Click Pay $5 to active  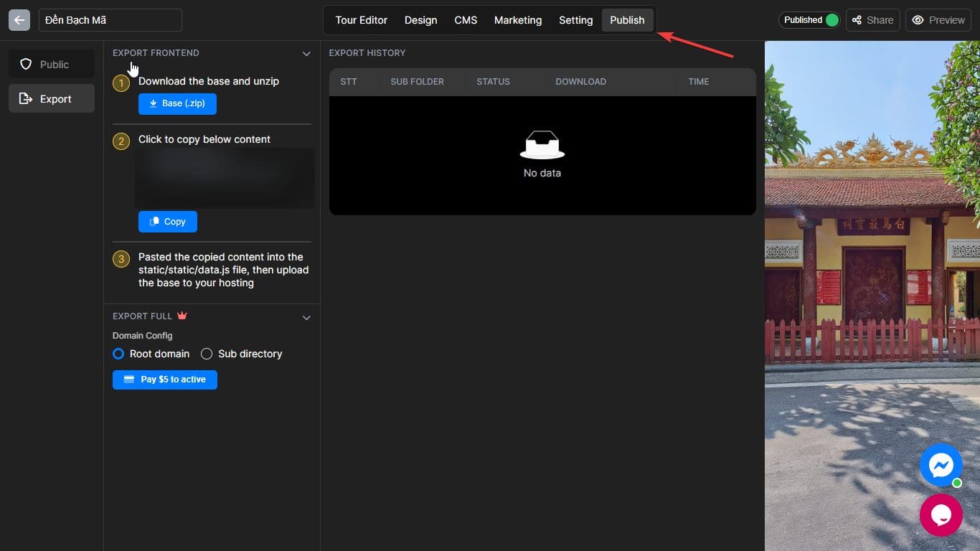tap(164, 380)
